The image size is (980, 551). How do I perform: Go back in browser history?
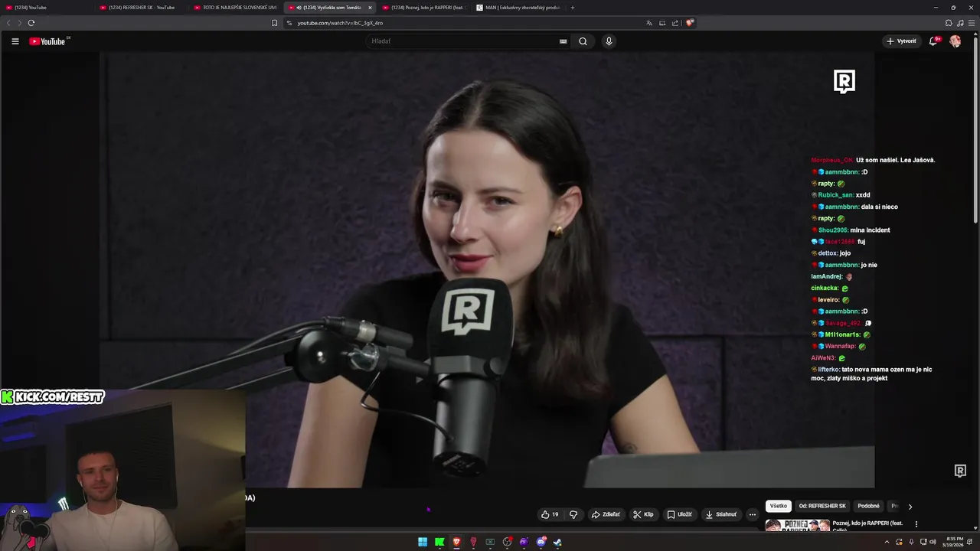[x=8, y=23]
